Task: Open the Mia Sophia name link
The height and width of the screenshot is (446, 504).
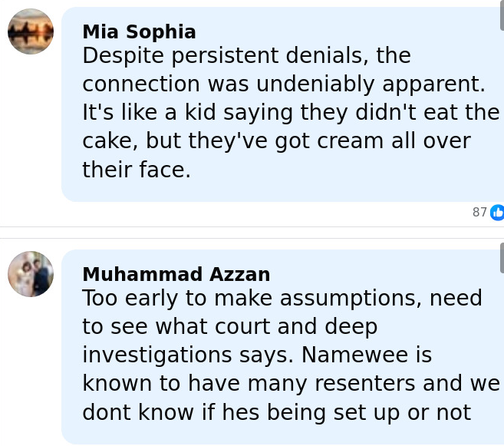Action: point(139,31)
